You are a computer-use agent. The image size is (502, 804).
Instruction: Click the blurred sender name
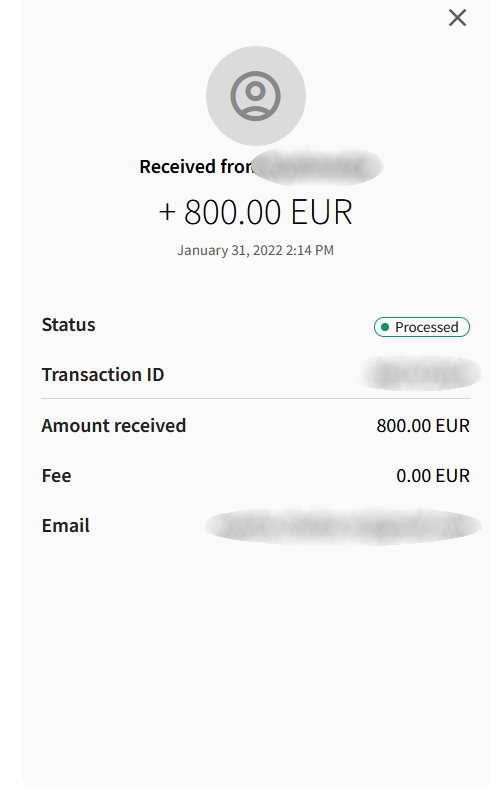click(x=318, y=167)
